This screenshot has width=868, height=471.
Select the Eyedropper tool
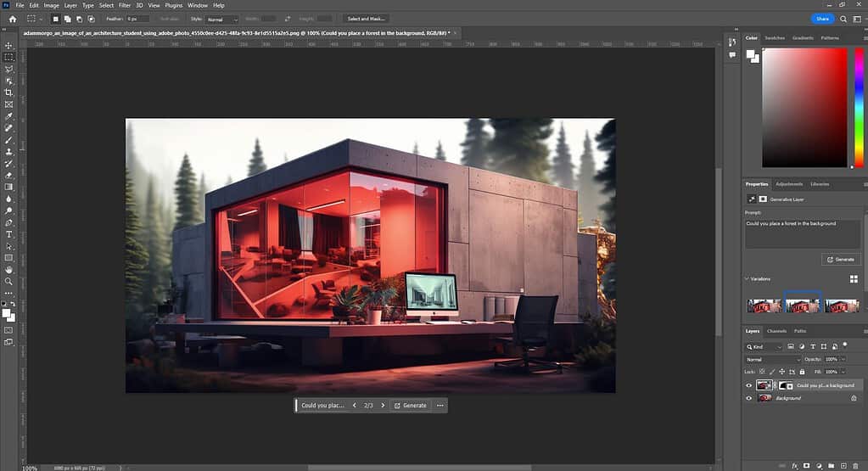pyautogui.click(x=8, y=116)
